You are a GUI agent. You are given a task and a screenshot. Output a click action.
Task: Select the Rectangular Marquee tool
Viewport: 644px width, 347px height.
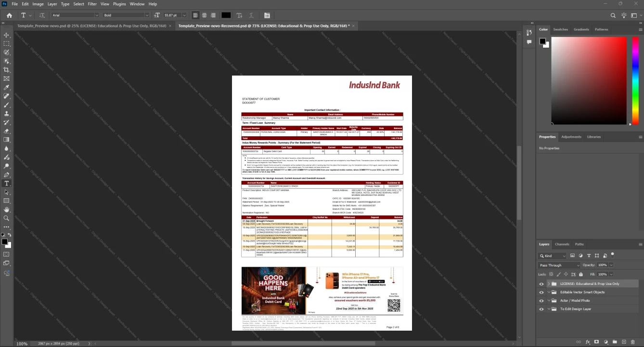tap(7, 43)
